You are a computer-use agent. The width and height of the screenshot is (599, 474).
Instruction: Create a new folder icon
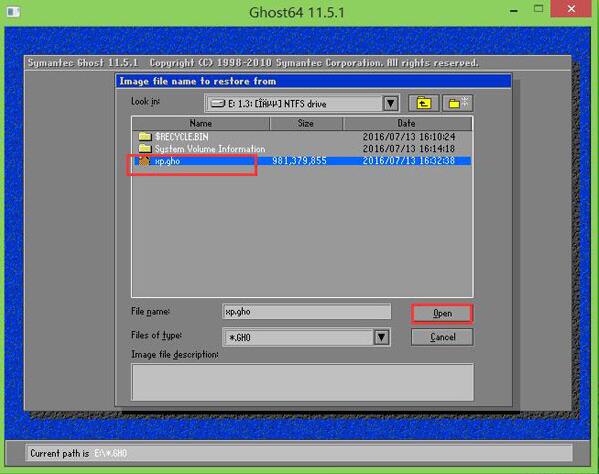point(457,103)
